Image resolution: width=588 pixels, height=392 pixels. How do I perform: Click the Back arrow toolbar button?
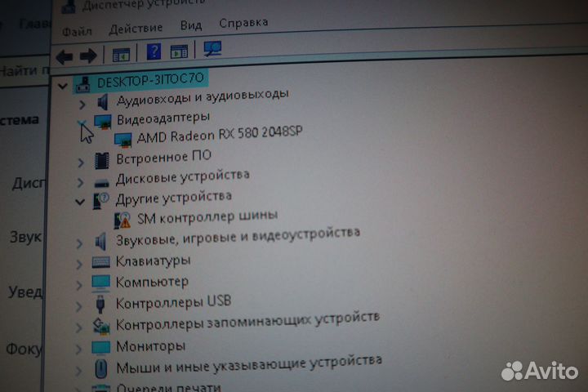click(x=65, y=57)
